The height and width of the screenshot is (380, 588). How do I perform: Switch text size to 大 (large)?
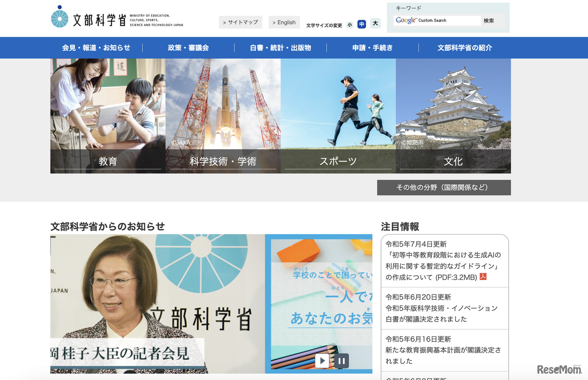click(x=375, y=23)
